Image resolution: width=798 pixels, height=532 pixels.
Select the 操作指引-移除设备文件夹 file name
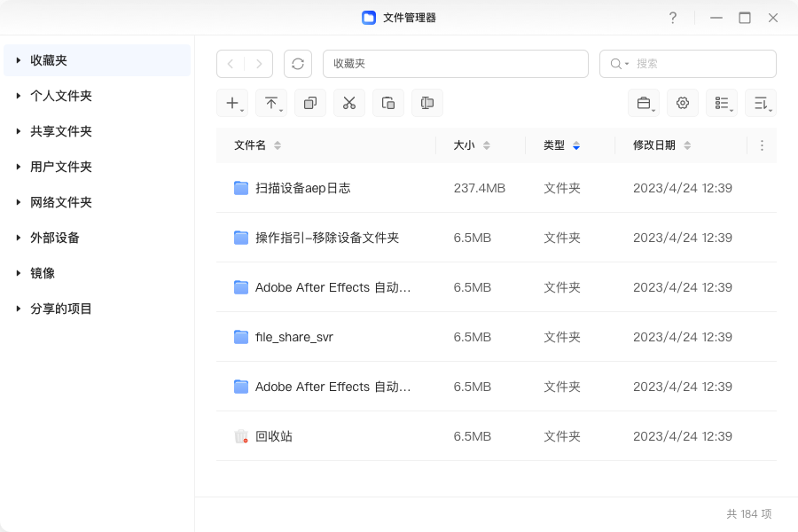click(327, 238)
